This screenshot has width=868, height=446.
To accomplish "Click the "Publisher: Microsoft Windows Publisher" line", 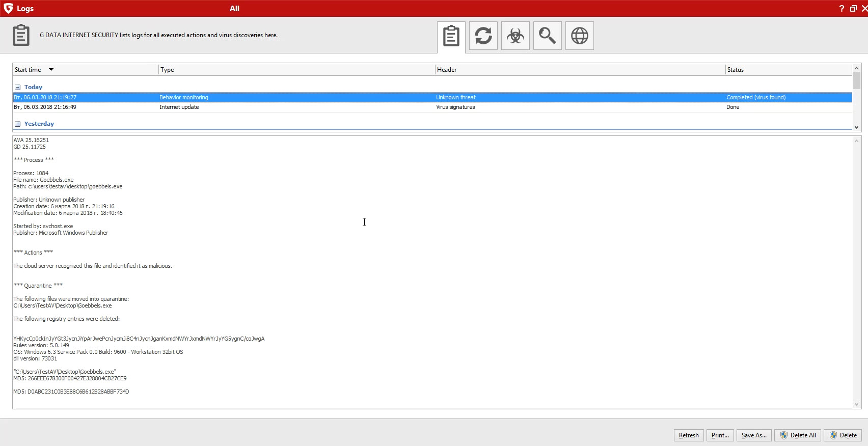I will tap(61, 233).
